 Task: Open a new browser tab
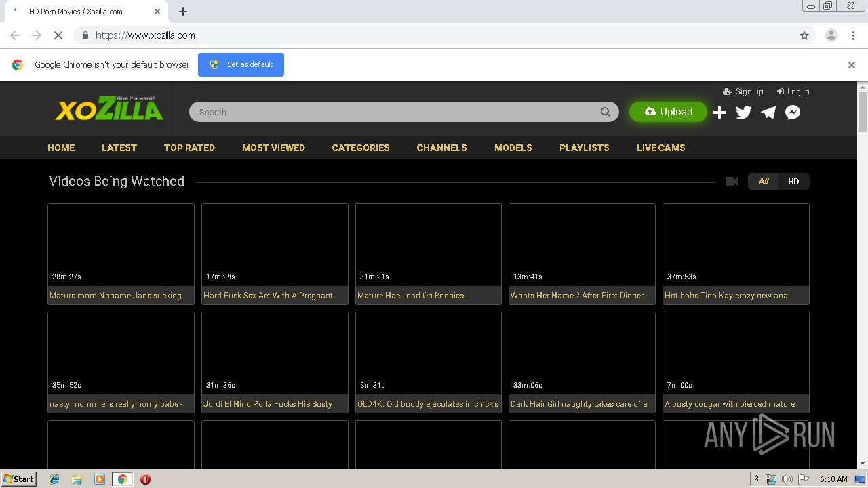coord(183,12)
